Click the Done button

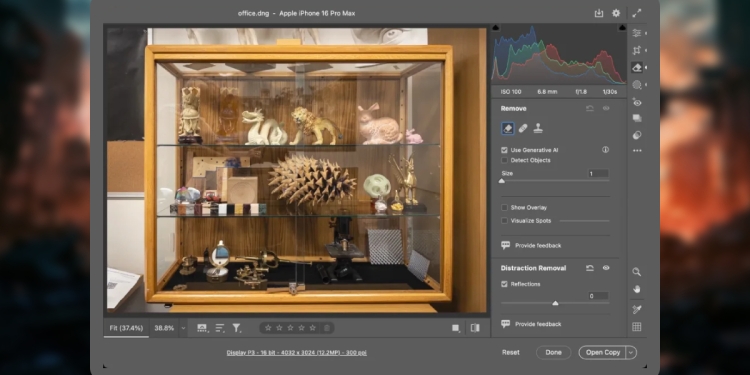[x=553, y=353]
